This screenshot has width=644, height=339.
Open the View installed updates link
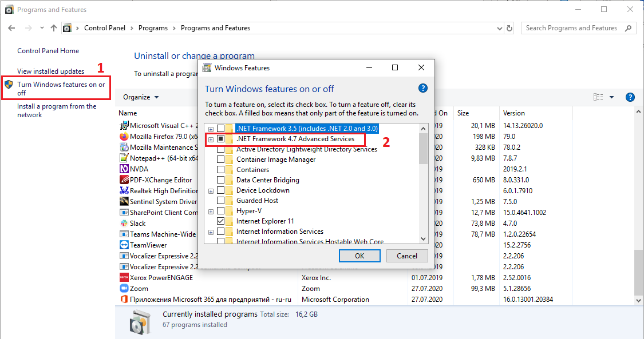(x=50, y=71)
